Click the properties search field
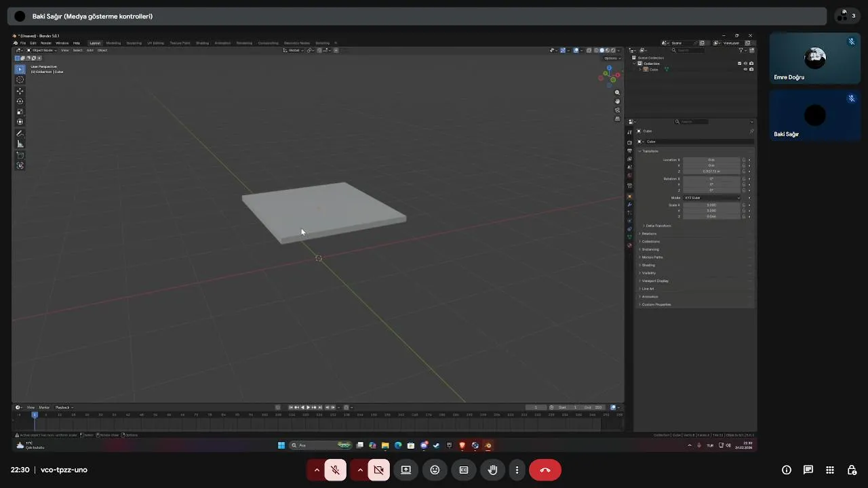 692,122
